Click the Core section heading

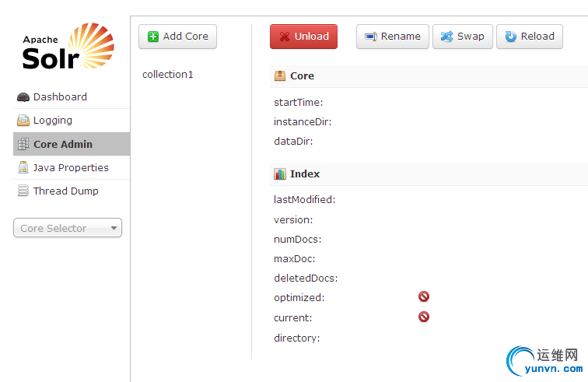(302, 75)
